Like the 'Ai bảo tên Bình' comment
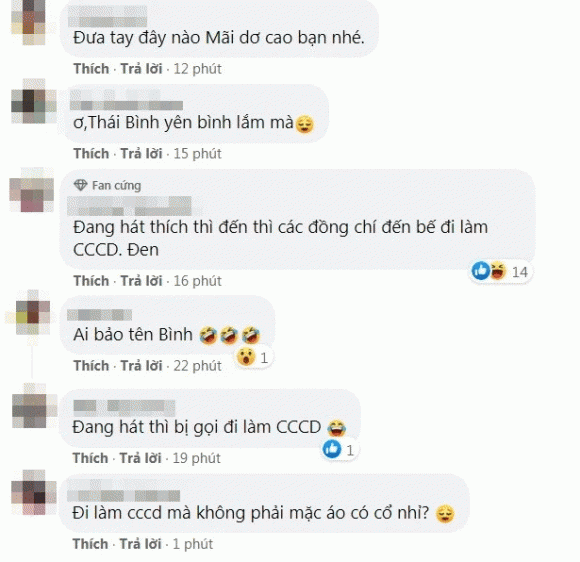 tap(91, 366)
